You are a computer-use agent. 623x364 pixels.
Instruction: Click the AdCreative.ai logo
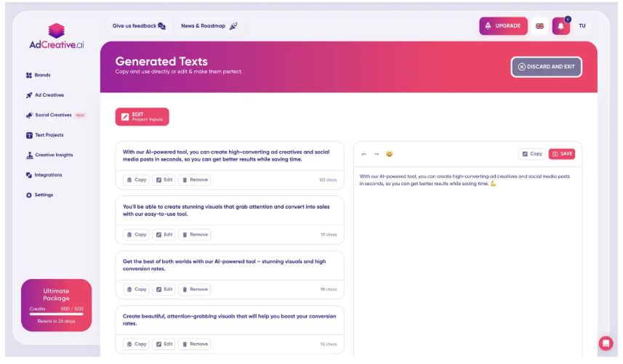click(57, 36)
